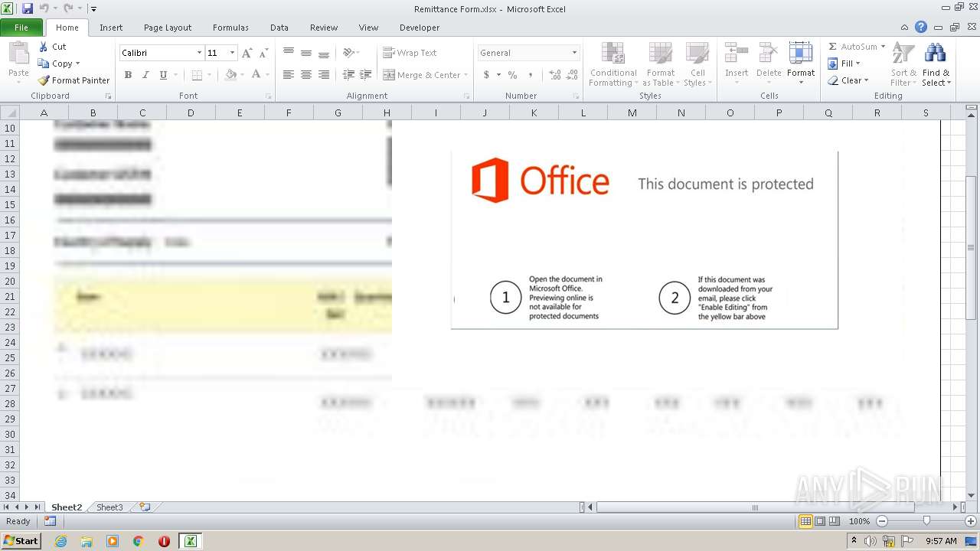Switch to Normal view in status bar

805,521
